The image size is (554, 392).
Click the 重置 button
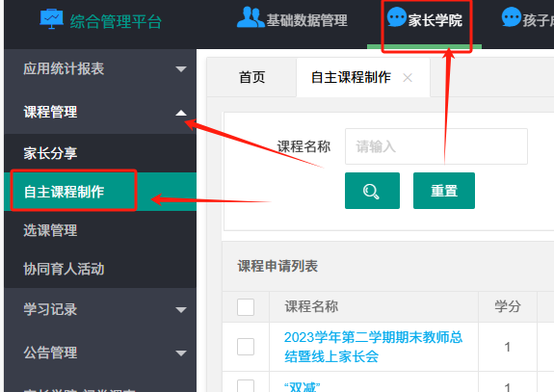(444, 191)
